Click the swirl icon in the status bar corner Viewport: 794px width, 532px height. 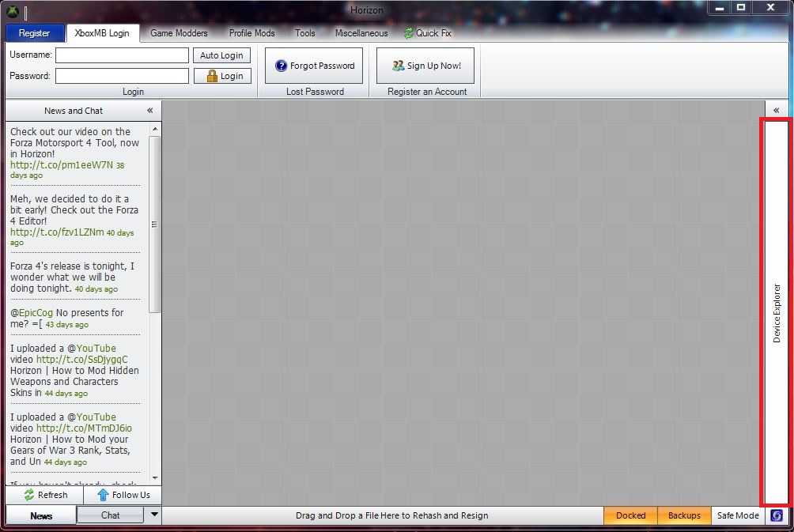click(x=777, y=515)
